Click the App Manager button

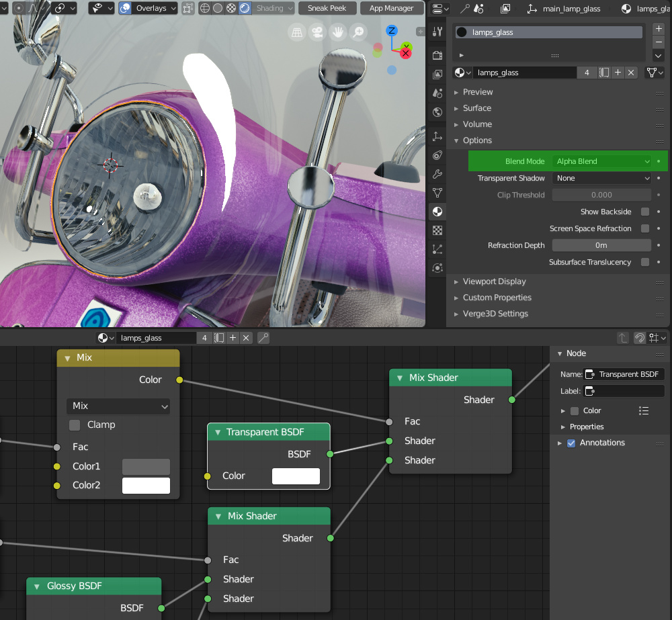click(391, 9)
